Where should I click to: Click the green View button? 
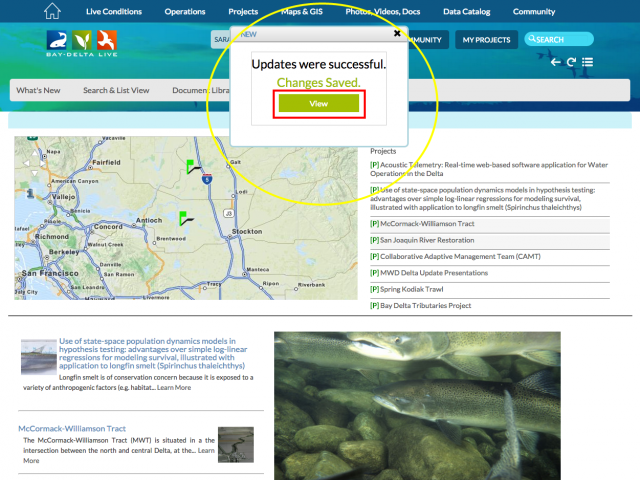pos(318,103)
